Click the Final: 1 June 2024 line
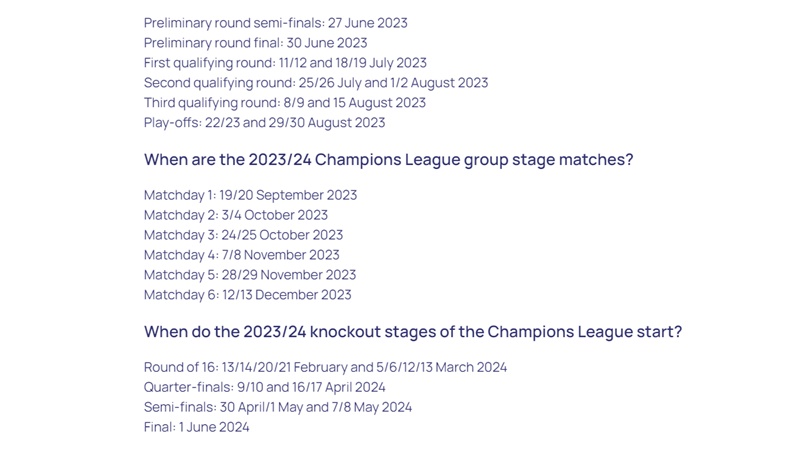This screenshot has width=800, height=450. click(196, 427)
